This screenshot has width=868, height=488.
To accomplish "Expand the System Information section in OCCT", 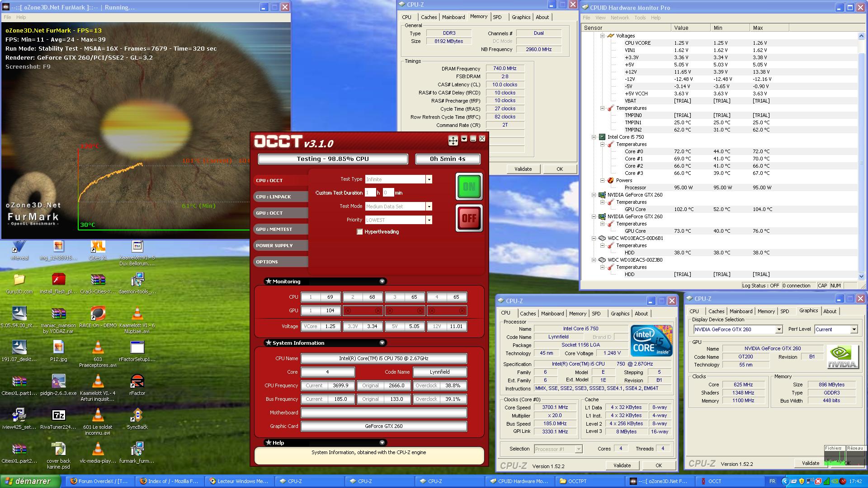I will pyautogui.click(x=382, y=343).
